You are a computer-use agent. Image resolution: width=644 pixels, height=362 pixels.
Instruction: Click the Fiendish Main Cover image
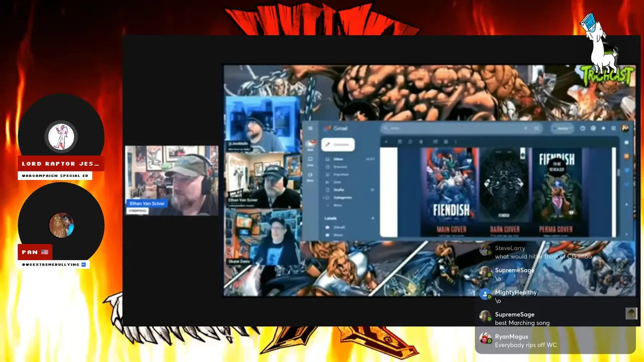[x=450, y=185]
